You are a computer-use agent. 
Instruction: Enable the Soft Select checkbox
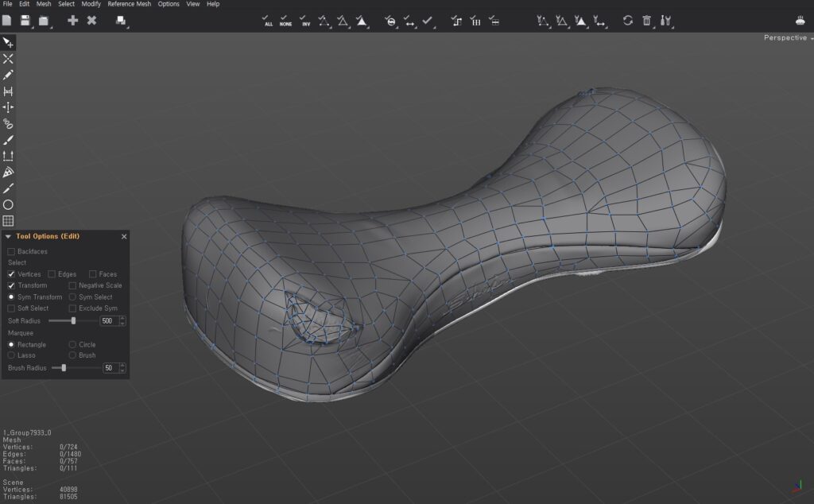point(11,308)
